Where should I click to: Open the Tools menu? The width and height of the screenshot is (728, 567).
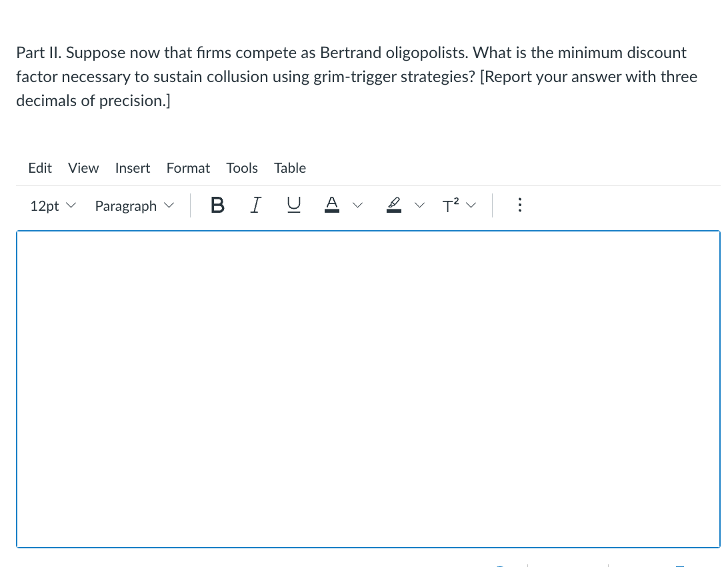tap(242, 168)
